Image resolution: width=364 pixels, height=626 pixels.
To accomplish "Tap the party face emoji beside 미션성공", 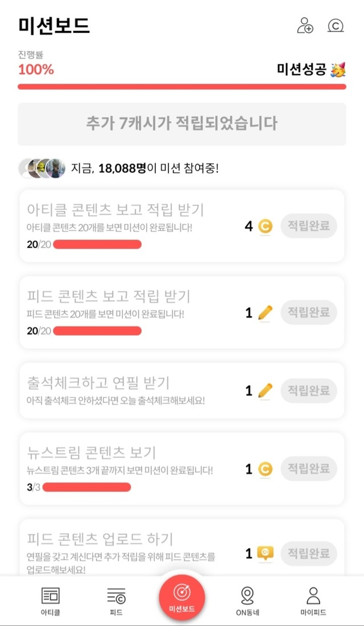I will (x=338, y=70).
